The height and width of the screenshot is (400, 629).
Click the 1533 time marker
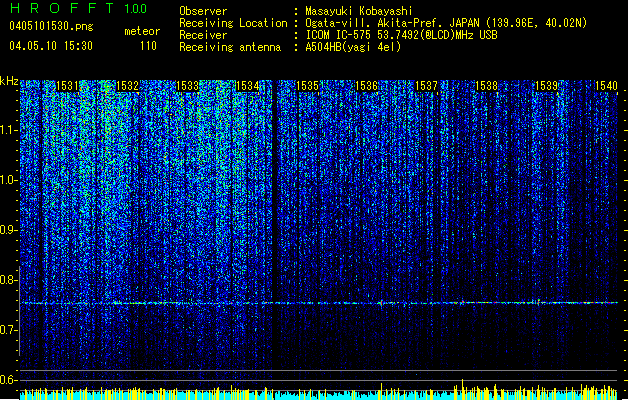[187, 86]
